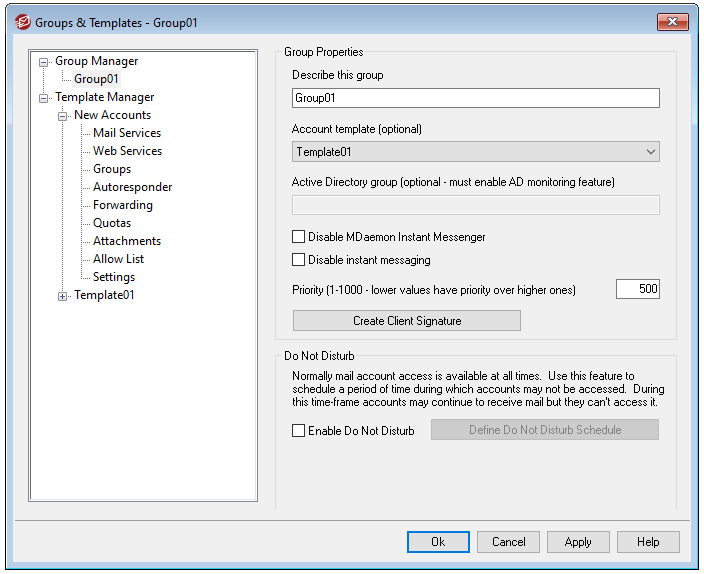
Task: Open the Account template dropdown
Action: [475, 152]
